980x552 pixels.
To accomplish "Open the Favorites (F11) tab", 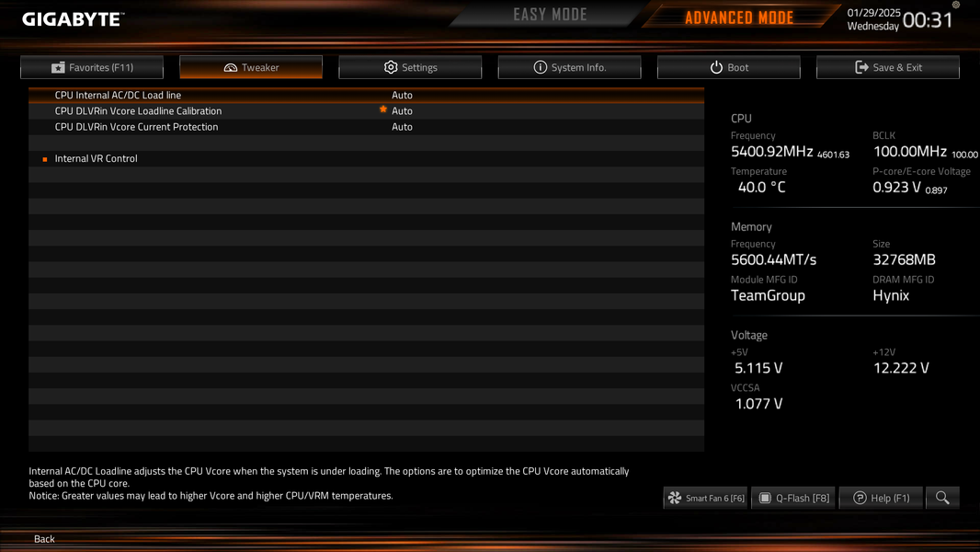I will [x=92, y=67].
